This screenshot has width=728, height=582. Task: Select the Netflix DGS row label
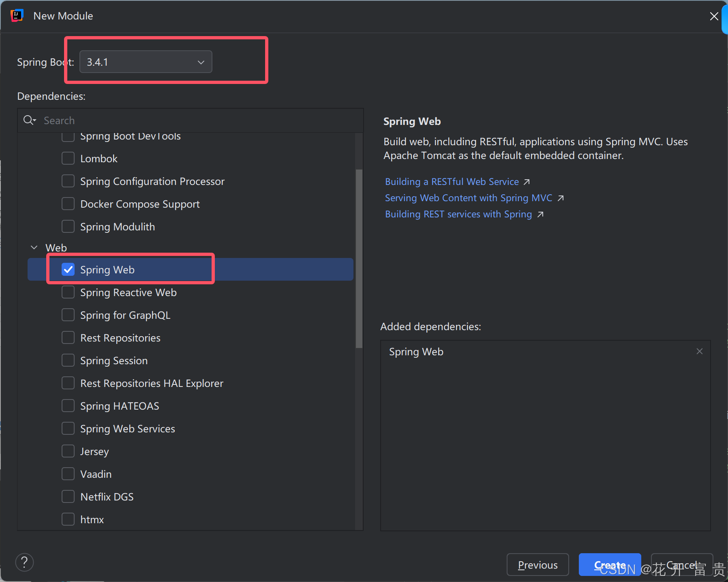(107, 497)
